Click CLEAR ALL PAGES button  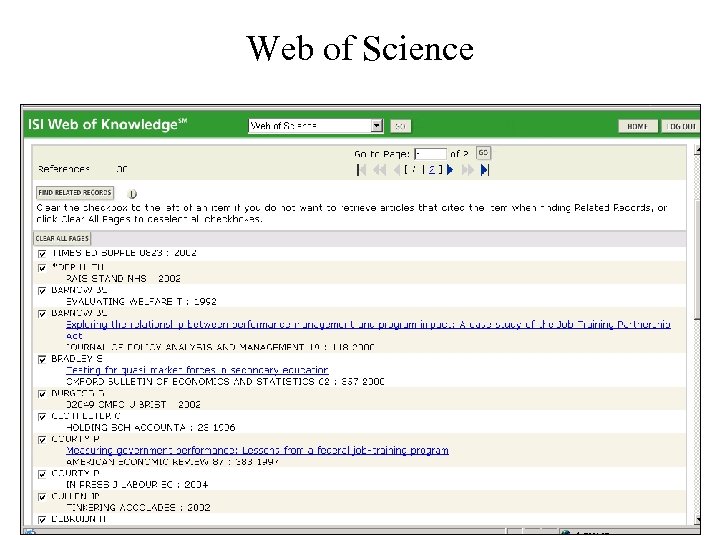62,238
